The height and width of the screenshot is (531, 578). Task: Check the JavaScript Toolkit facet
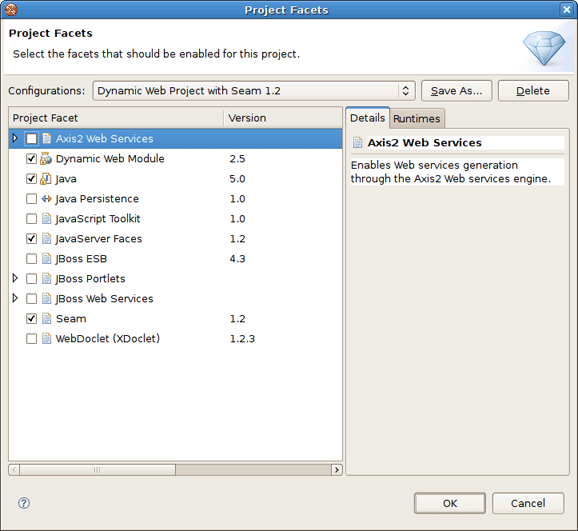click(x=31, y=219)
